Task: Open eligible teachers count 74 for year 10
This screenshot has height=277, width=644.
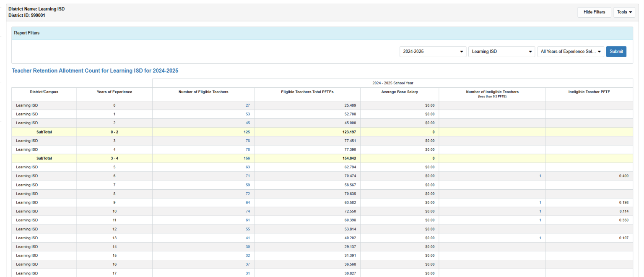Action: (x=247, y=212)
